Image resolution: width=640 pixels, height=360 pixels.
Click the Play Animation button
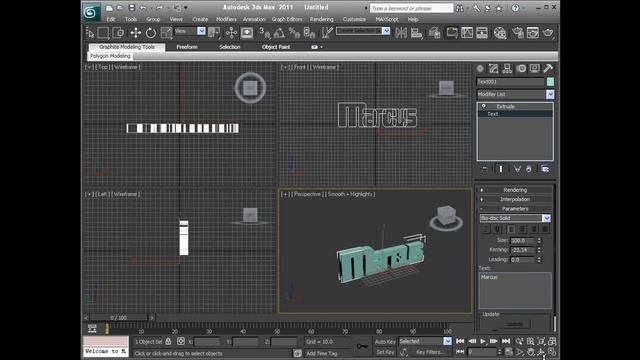click(x=483, y=341)
